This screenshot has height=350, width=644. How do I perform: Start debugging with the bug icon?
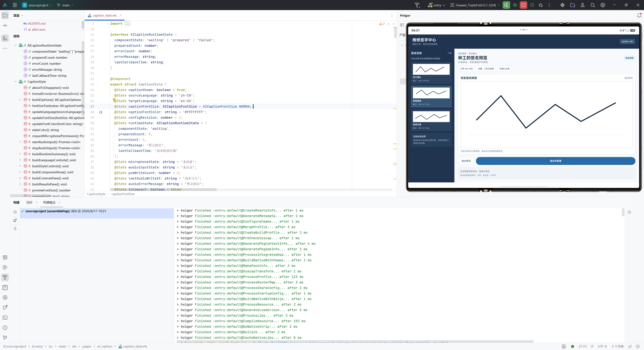pos(515,5)
